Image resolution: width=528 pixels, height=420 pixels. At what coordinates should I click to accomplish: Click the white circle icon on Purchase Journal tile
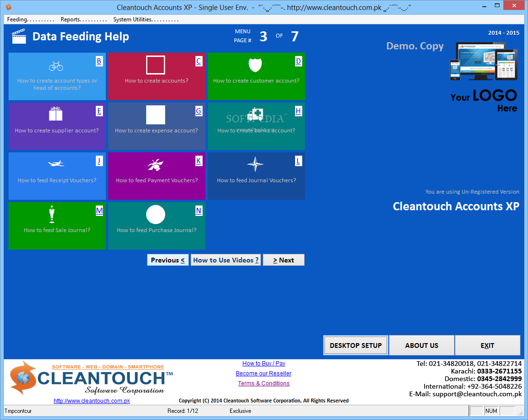click(x=156, y=215)
